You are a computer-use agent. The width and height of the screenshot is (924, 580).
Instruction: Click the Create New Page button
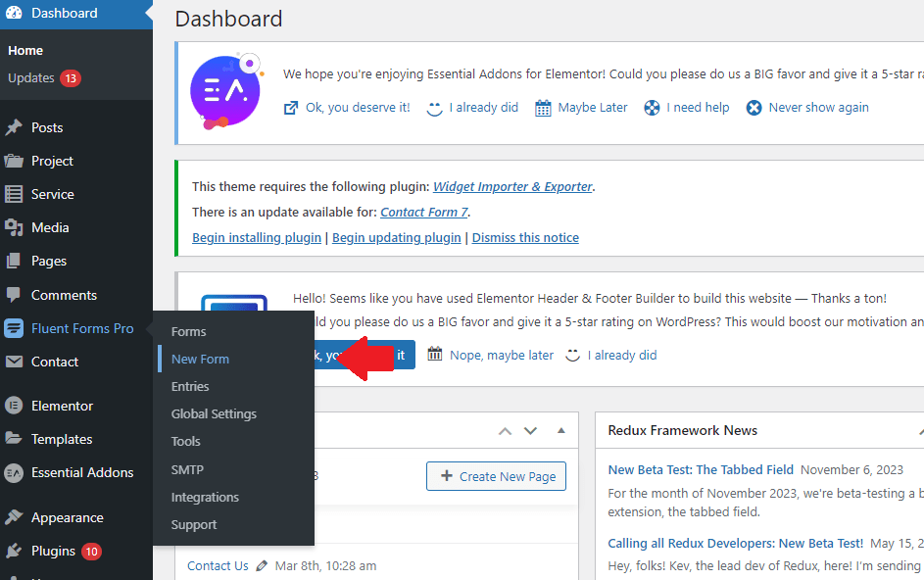coord(496,476)
